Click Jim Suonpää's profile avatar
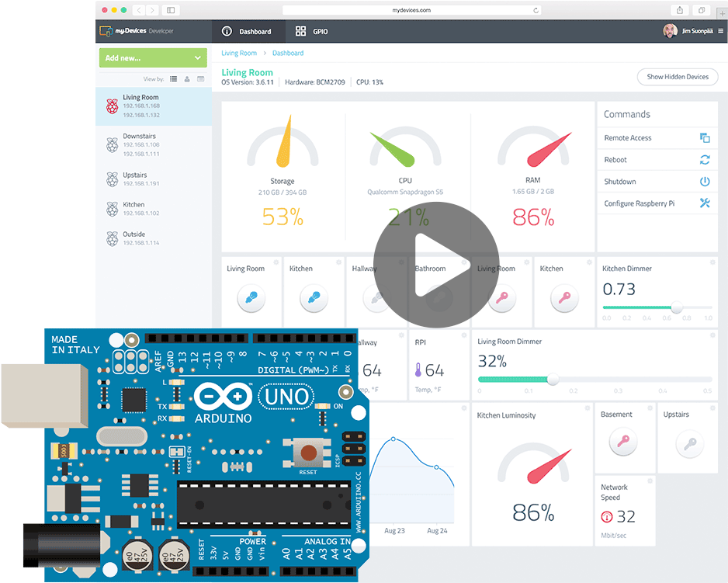 [x=670, y=31]
